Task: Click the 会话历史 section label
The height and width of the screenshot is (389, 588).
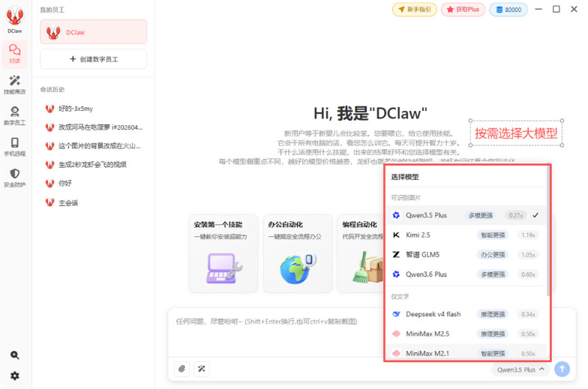Action: pyautogui.click(x=52, y=90)
